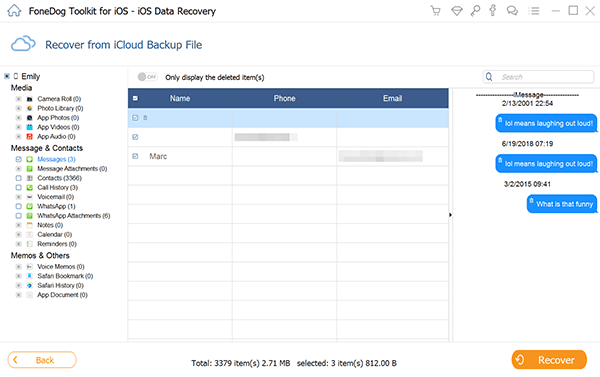This screenshot has width=600, height=377.
Task: Uncheck the Marc row checkbox
Action: point(135,156)
